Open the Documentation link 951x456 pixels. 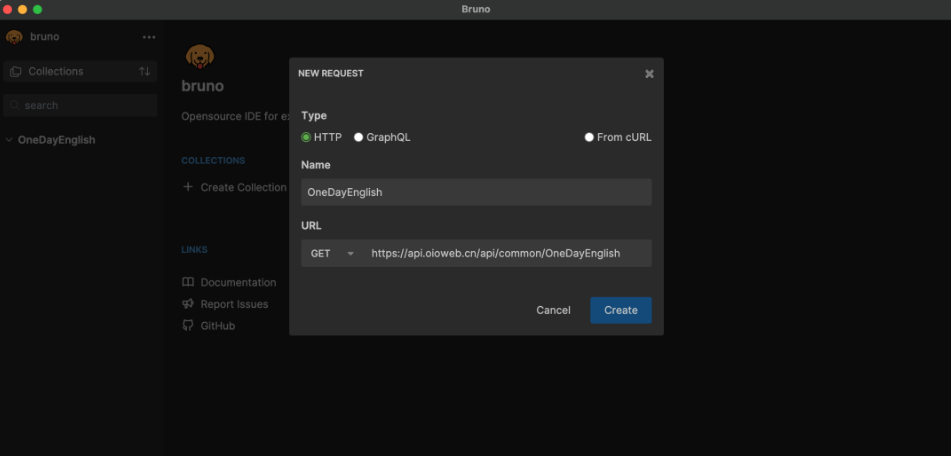pyautogui.click(x=238, y=283)
